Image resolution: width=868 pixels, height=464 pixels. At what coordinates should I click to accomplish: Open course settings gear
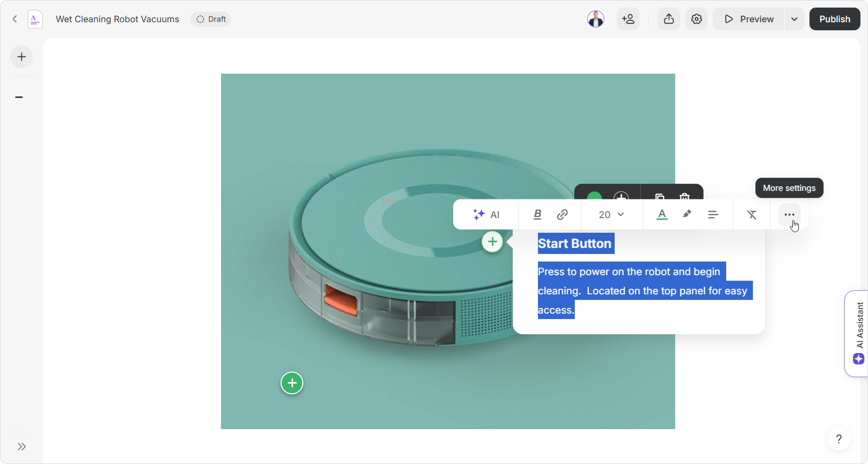[696, 19]
